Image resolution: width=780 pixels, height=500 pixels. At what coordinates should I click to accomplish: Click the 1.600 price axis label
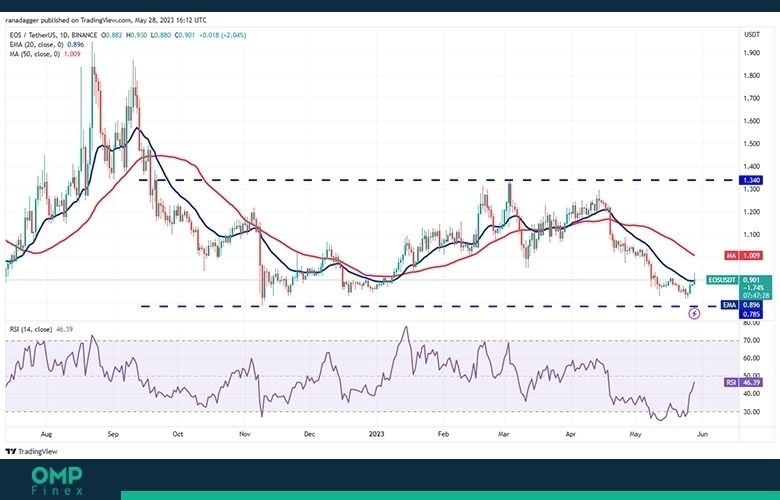tap(751, 121)
